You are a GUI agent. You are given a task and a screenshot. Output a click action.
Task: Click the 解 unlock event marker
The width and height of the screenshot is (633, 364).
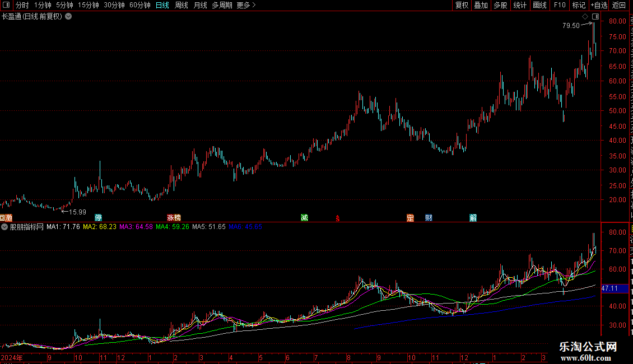click(473, 218)
